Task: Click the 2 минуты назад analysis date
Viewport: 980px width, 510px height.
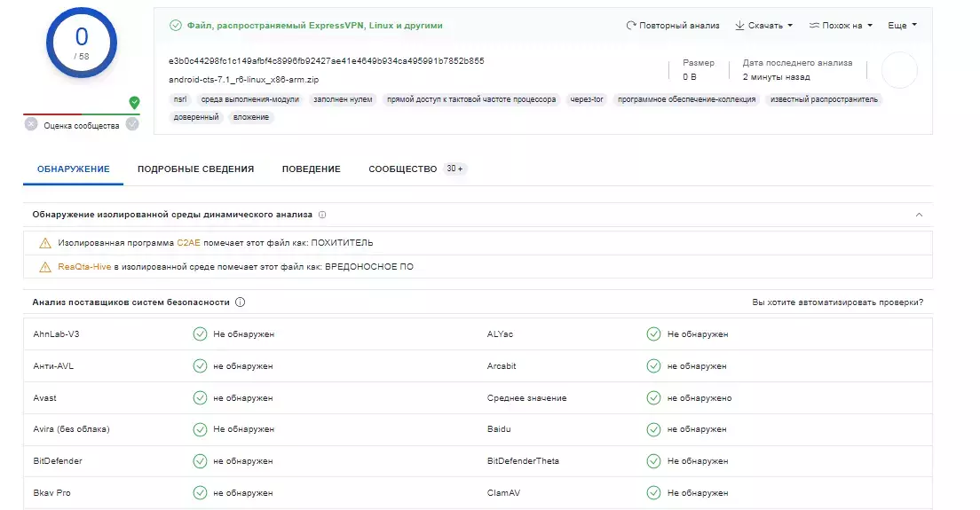Action: pyautogui.click(x=776, y=77)
